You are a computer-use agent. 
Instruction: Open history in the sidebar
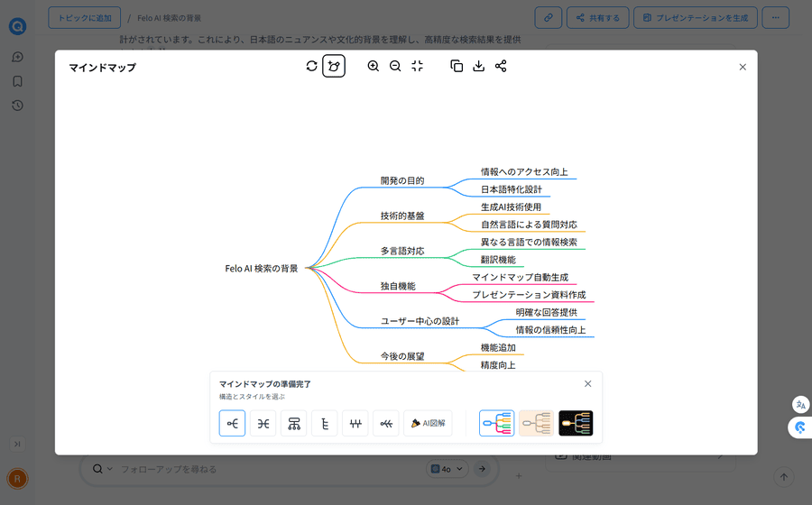tap(18, 106)
